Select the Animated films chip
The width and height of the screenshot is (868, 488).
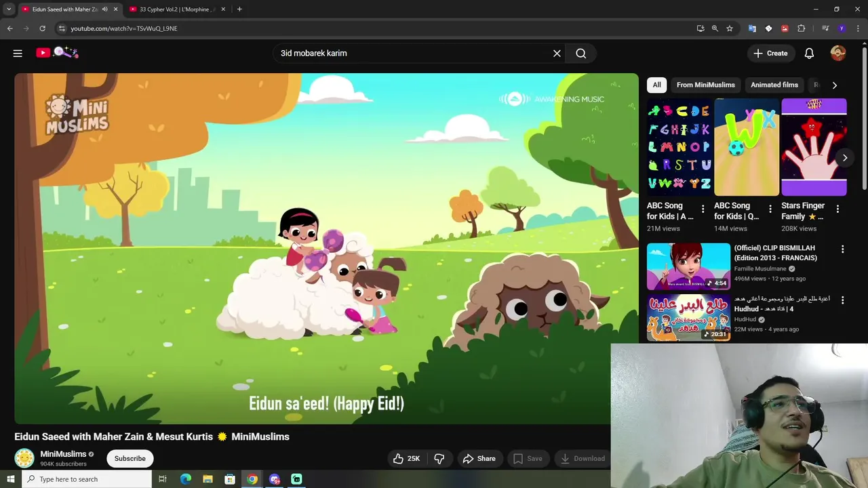click(774, 85)
